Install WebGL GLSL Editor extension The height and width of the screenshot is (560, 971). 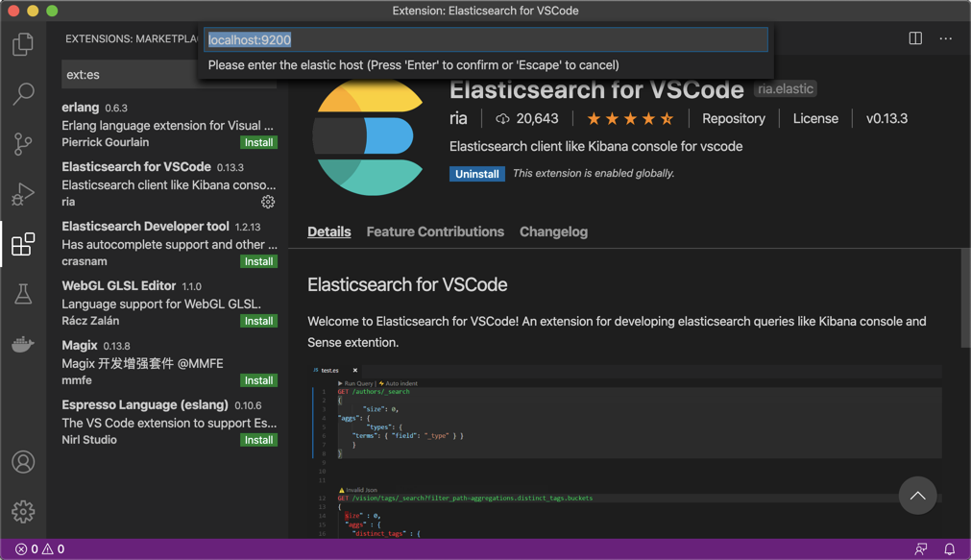point(259,321)
